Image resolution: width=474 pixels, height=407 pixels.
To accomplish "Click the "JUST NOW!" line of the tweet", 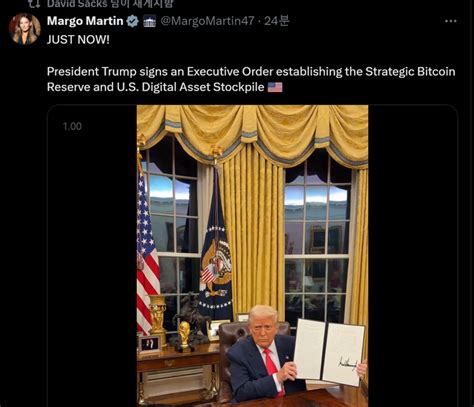I will pos(78,40).
